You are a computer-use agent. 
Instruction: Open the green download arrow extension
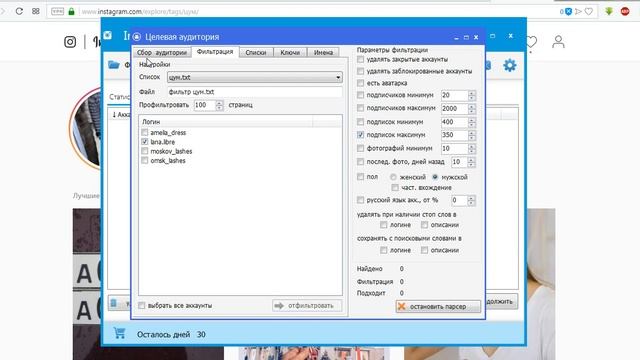point(609,11)
